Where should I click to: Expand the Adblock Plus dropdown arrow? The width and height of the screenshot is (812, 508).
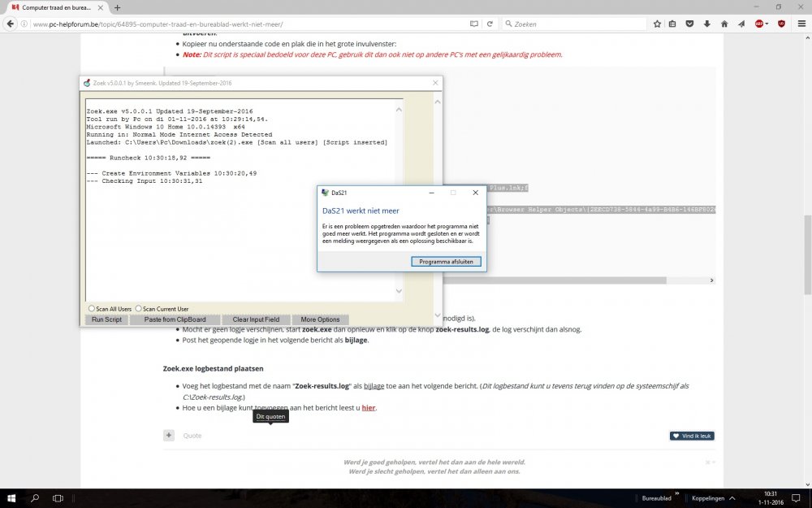click(767, 24)
